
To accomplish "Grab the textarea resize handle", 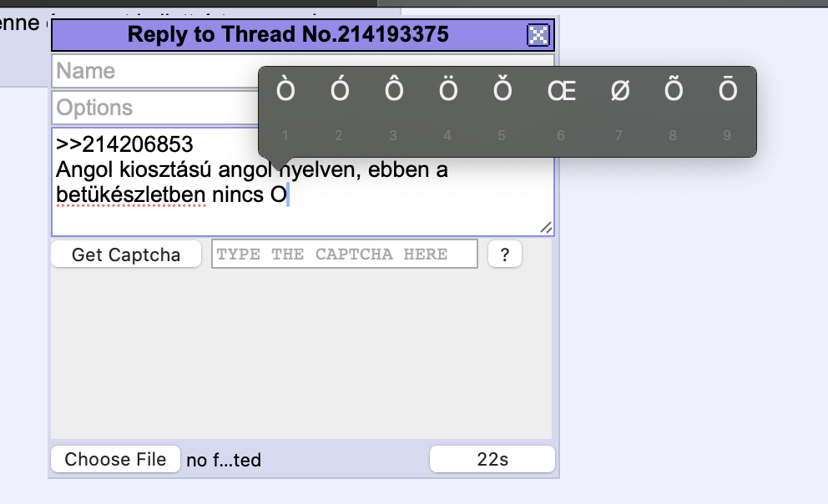I will tap(546, 228).
